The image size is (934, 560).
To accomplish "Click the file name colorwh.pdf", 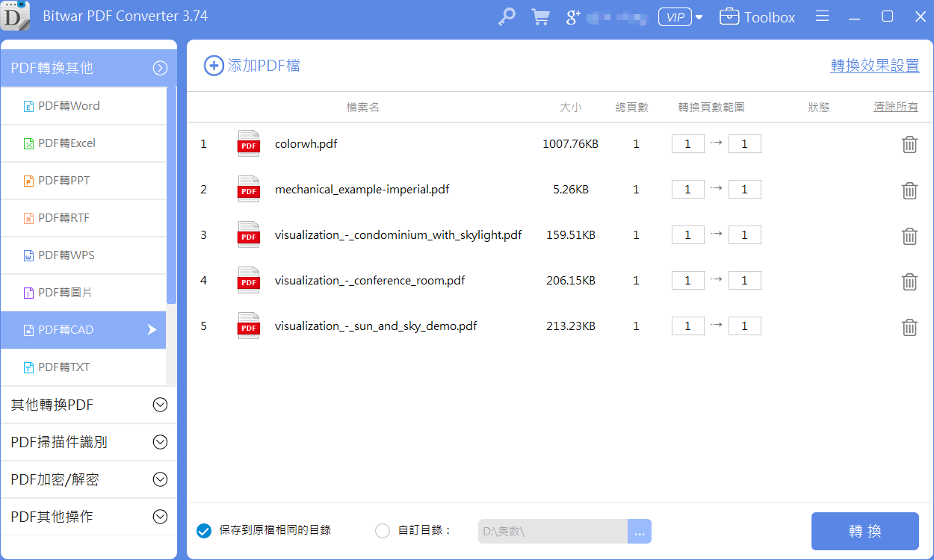I will (x=306, y=144).
